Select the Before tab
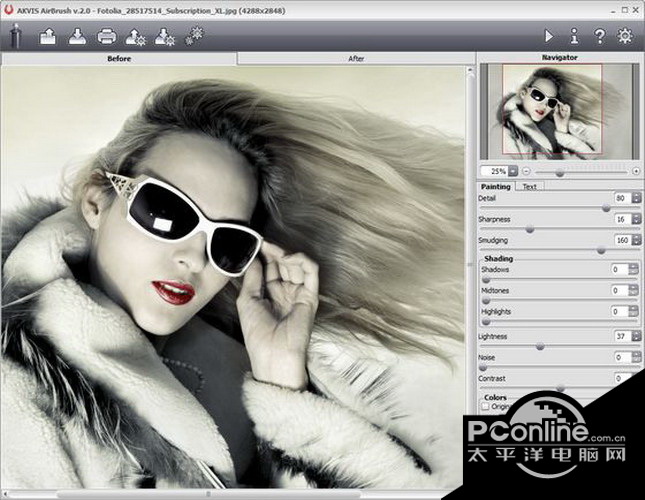The image size is (645, 500). [x=119, y=58]
